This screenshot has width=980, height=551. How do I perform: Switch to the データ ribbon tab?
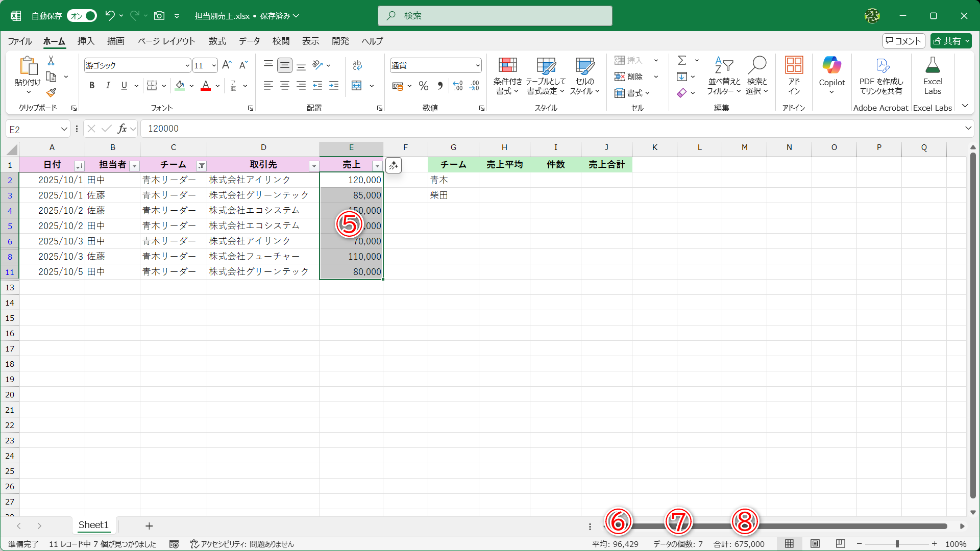pyautogui.click(x=249, y=41)
